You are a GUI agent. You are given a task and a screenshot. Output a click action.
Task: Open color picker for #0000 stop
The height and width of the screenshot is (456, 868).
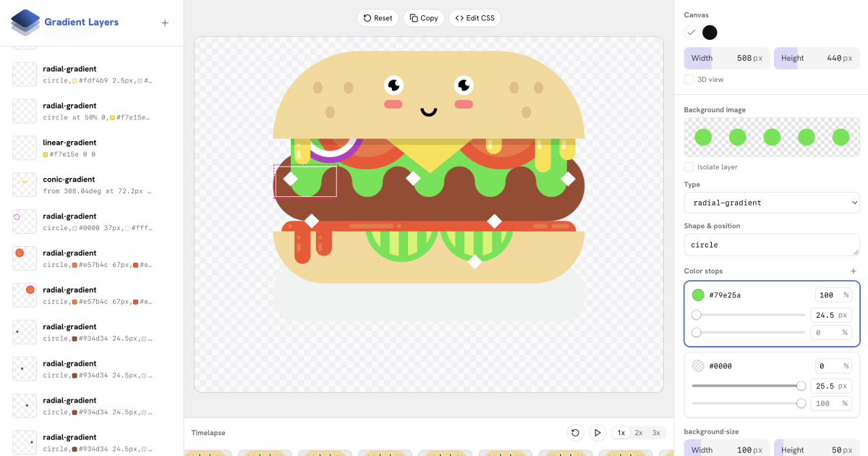698,366
